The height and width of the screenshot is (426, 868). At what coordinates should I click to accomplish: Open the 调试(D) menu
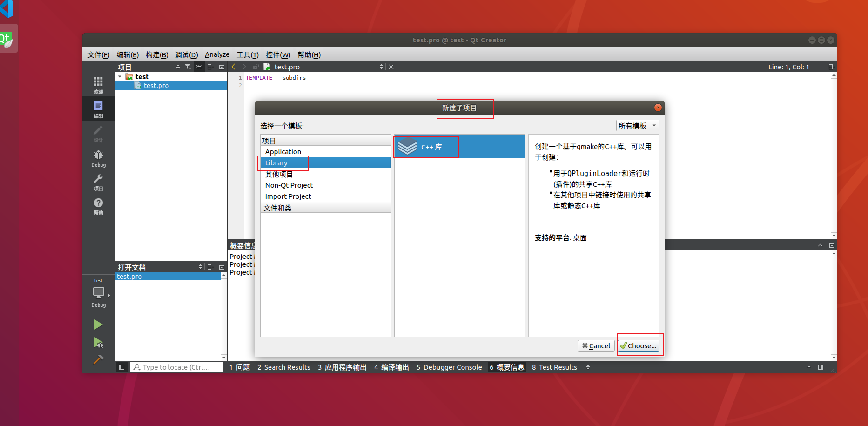186,54
